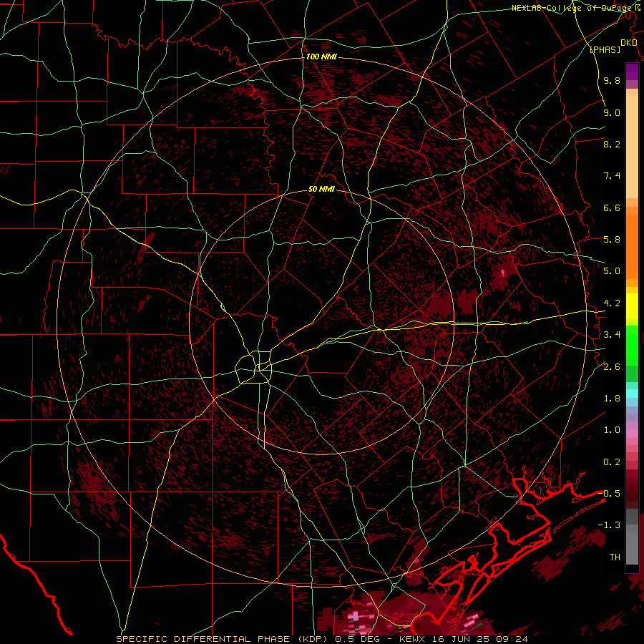The height and width of the screenshot is (644, 644).
Task: Click the 0.2 scale value
Action: tap(612, 462)
